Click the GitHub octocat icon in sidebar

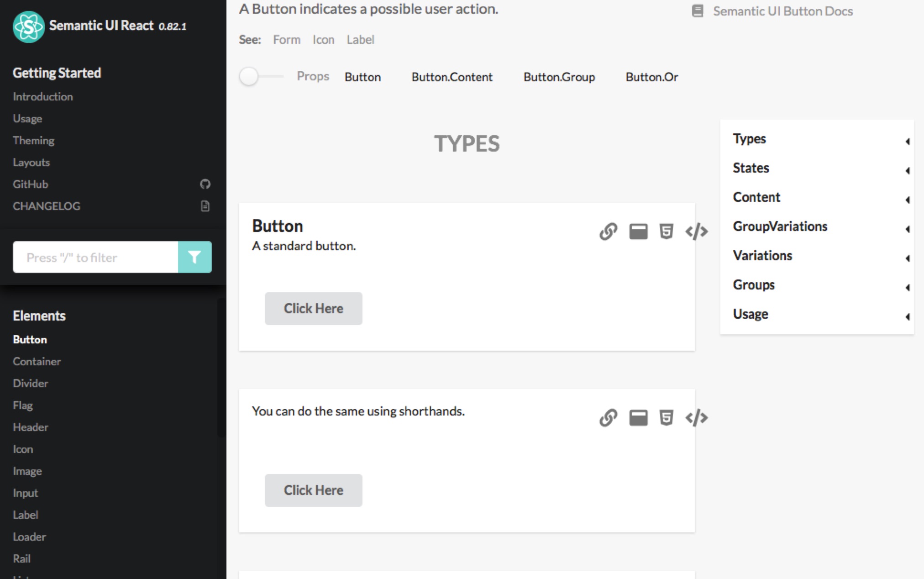pyautogui.click(x=205, y=184)
